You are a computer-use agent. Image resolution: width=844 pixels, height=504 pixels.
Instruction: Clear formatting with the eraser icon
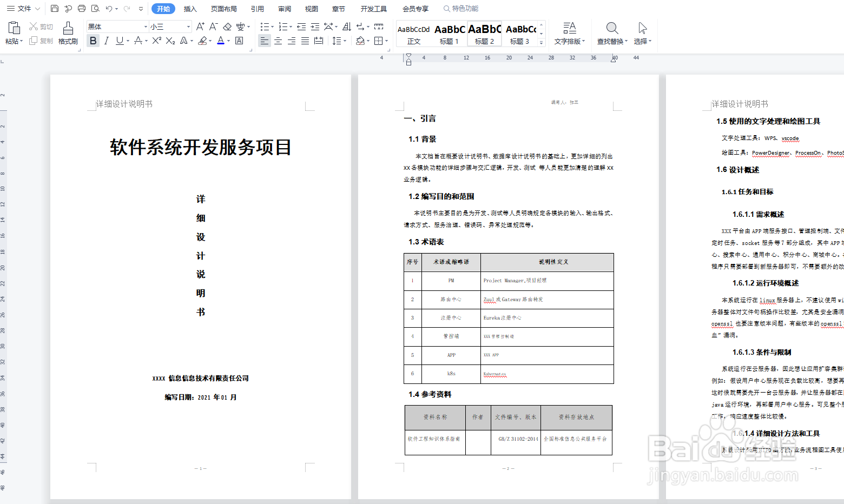point(227,26)
